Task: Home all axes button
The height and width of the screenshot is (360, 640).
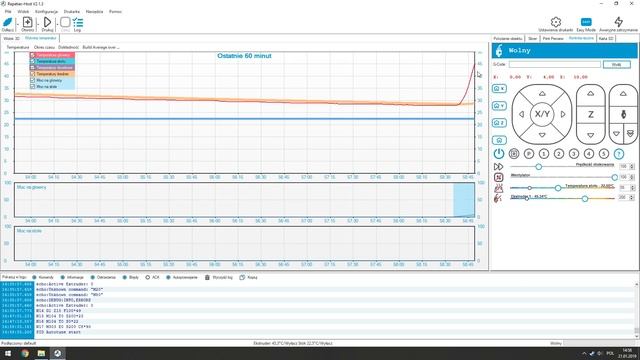Action: [x=499, y=140]
